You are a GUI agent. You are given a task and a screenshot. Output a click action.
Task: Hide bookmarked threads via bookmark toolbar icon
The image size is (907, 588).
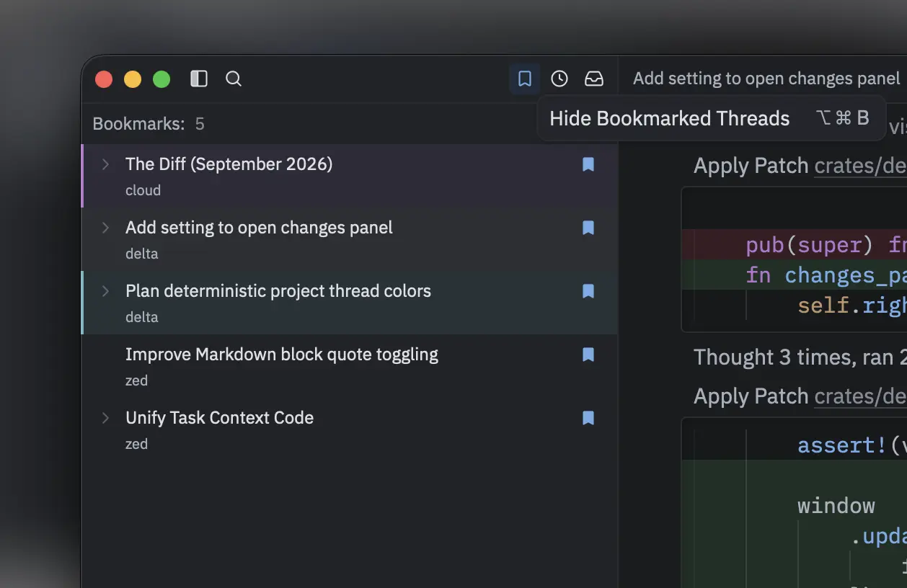coord(525,79)
